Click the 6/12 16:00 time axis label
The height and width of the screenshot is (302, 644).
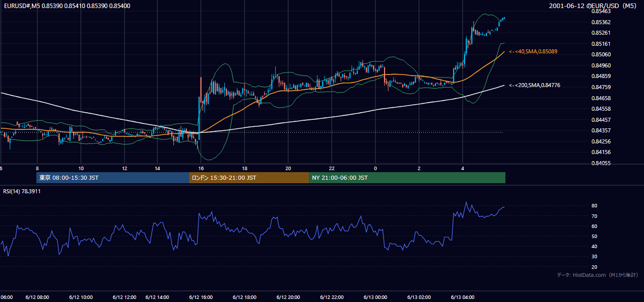[x=201, y=297]
